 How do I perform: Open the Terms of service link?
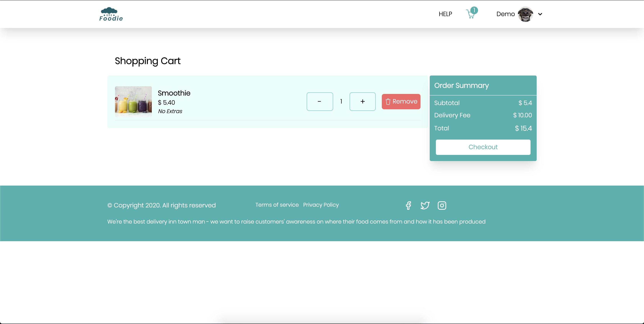pos(277,205)
